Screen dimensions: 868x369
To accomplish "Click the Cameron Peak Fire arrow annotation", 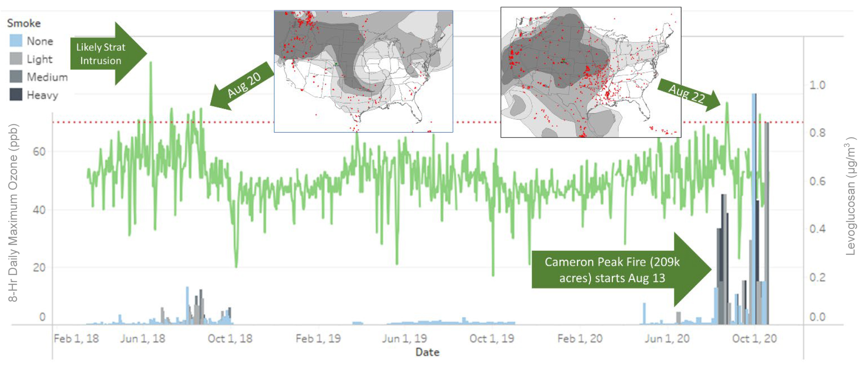I will click(x=618, y=270).
